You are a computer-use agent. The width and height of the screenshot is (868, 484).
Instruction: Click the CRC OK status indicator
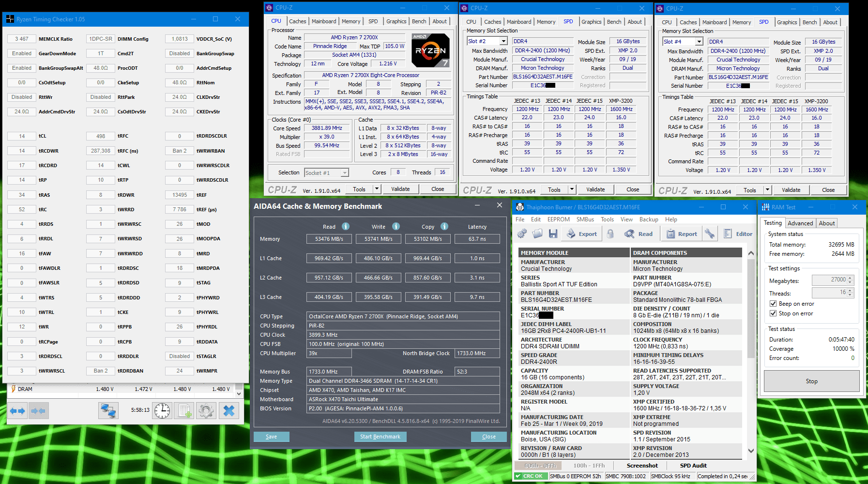(532, 476)
